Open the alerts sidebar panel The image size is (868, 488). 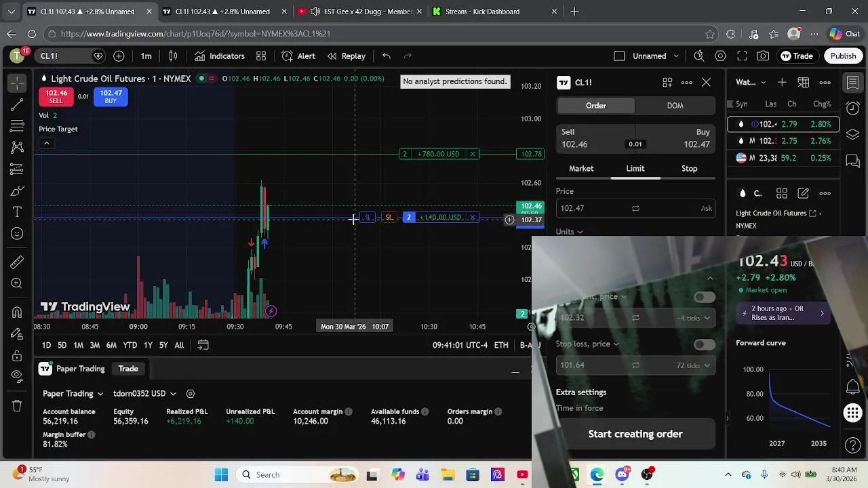[x=853, y=108]
